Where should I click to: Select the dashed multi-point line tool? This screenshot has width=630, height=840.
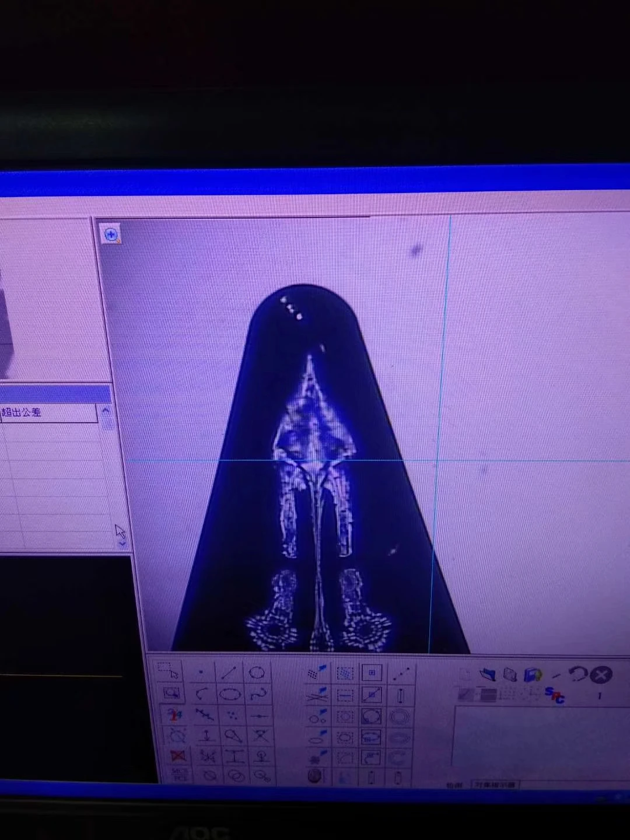tap(401, 674)
